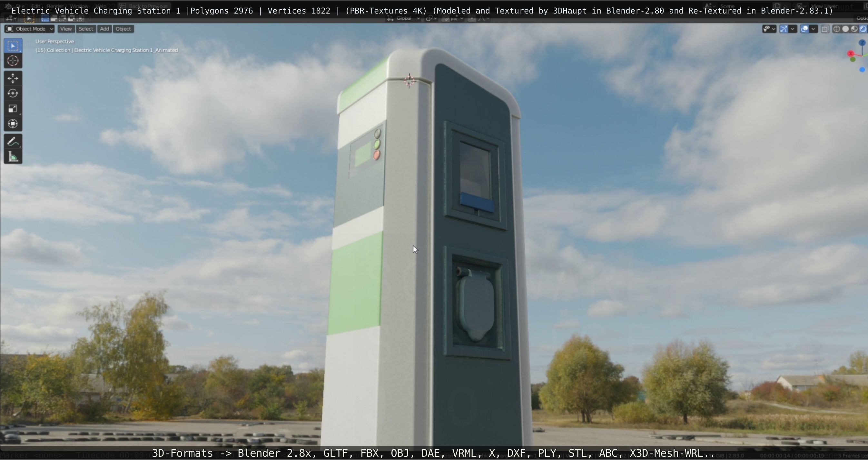
Task: Activate the combined Transform tool
Action: tap(13, 124)
